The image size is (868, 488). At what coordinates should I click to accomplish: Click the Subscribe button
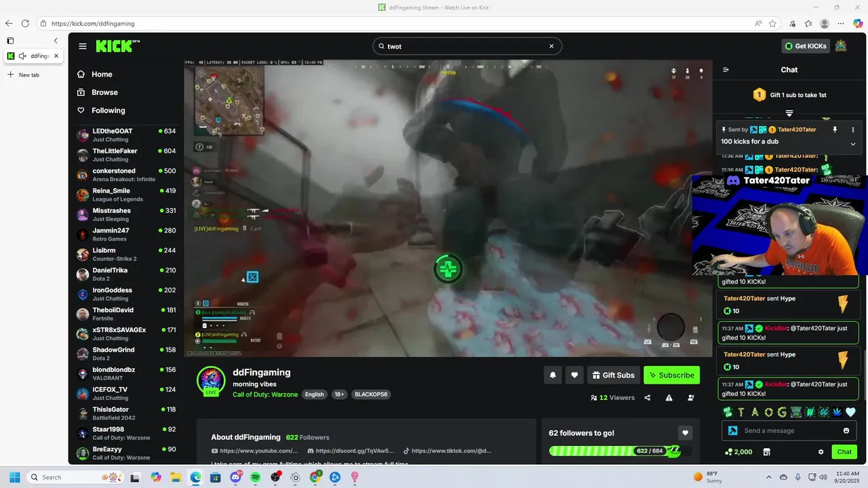pos(671,375)
